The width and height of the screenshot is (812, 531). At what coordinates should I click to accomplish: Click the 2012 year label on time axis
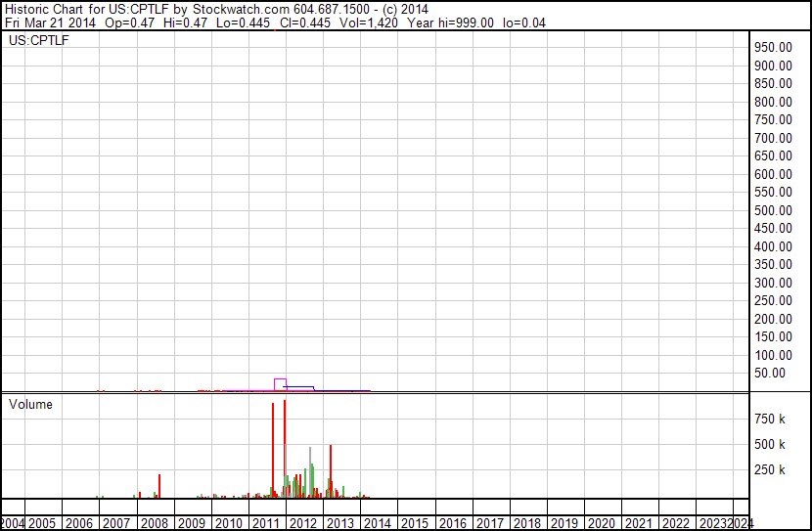[x=303, y=523]
